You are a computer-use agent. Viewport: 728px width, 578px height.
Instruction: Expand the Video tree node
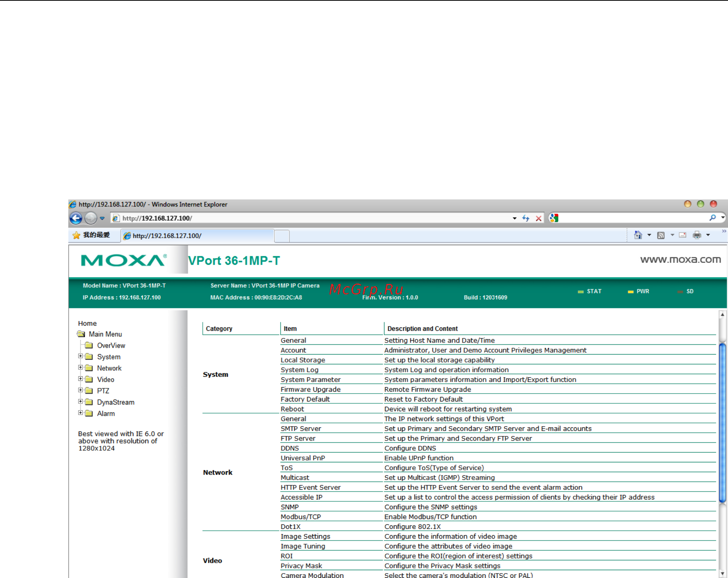[80, 379]
